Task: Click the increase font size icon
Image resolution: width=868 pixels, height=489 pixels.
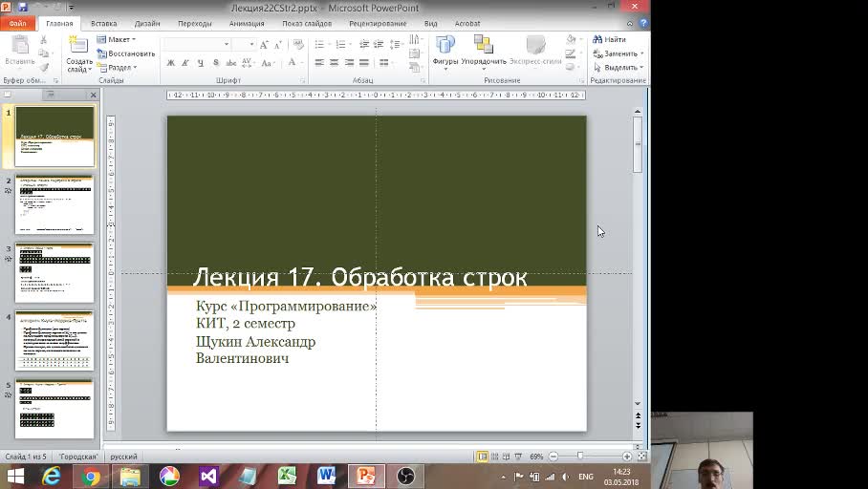Action: pyautogui.click(x=264, y=44)
